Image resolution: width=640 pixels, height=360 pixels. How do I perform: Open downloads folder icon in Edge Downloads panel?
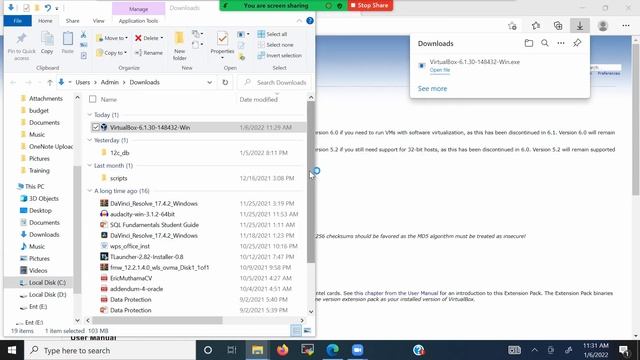(529, 43)
